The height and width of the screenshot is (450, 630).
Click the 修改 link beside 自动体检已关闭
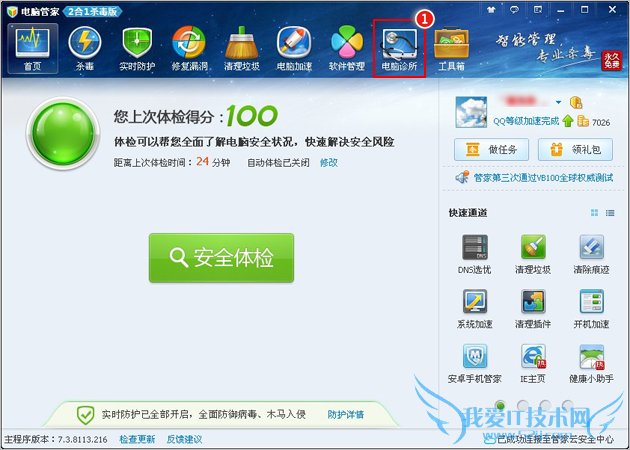(329, 163)
